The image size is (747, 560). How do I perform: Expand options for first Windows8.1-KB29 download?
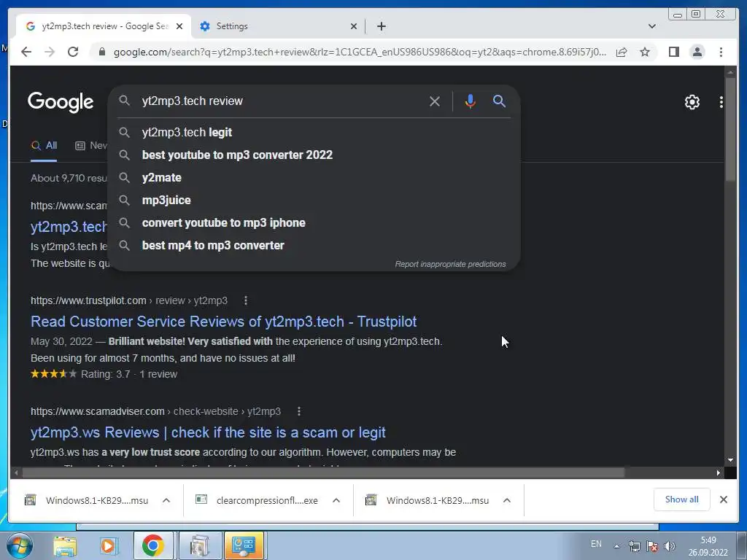pos(166,500)
